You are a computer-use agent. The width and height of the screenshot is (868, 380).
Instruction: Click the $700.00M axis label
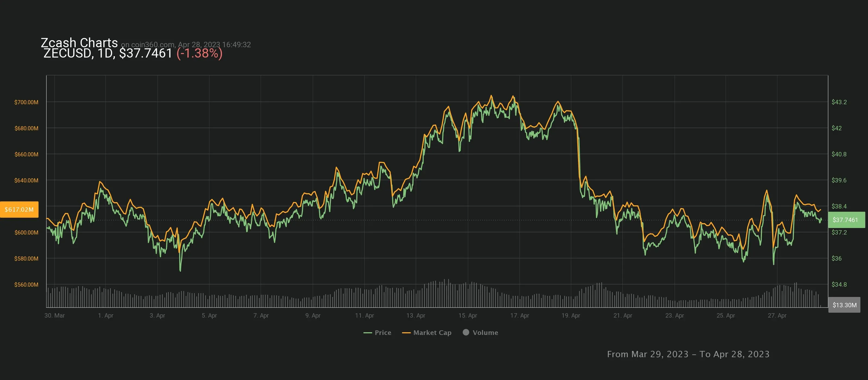click(x=26, y=102)
